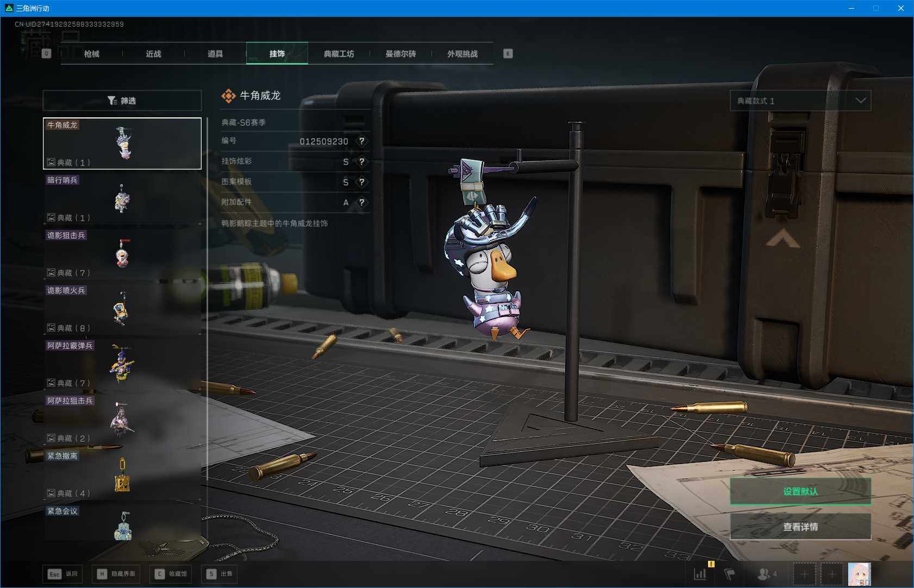This screenshot has width=914, height=588.
Task: Click the right empty squad slot plus
Action: pyautogui.click(x=832, y=574)
